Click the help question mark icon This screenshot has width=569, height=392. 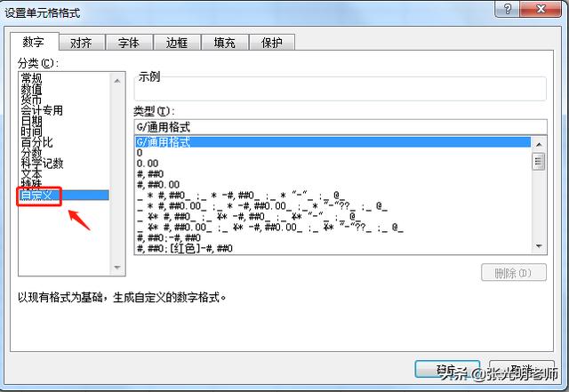tap(508, 9)
